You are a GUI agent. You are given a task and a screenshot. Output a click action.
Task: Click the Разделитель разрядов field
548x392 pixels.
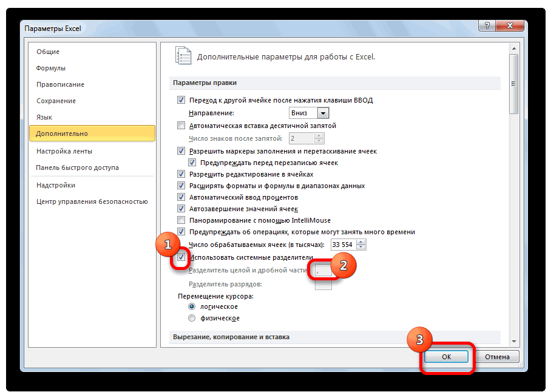[323, 284]
